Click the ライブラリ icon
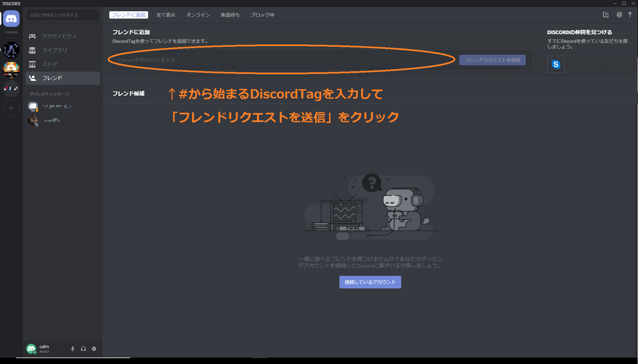 pyautogui.click(x=32, y=50)
